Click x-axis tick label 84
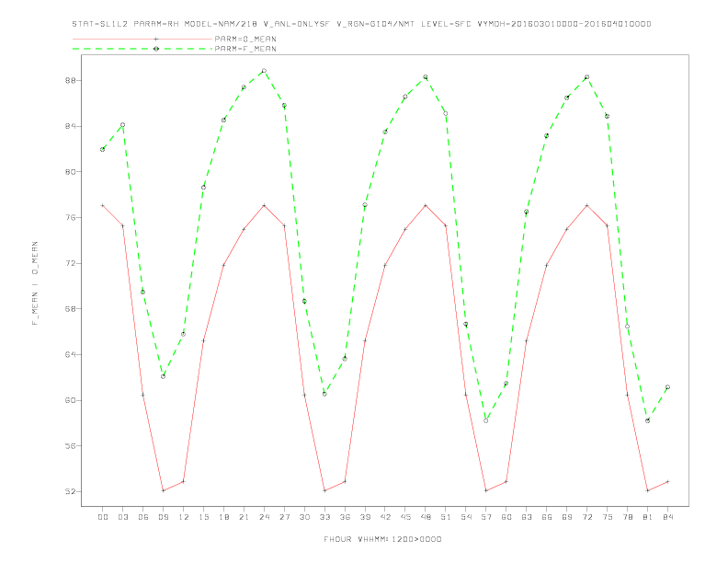This screenshot has width=728, height=563. 668,517
